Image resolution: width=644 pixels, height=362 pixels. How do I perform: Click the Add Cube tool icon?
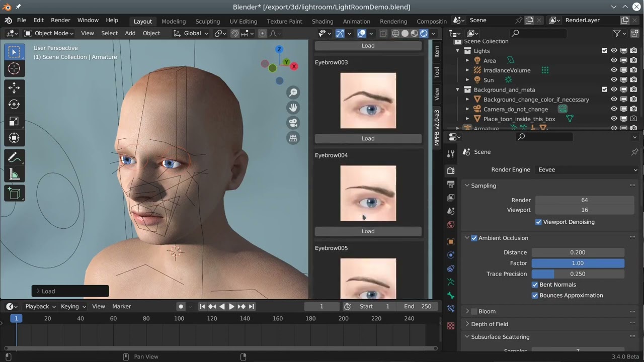coord(14,193)
